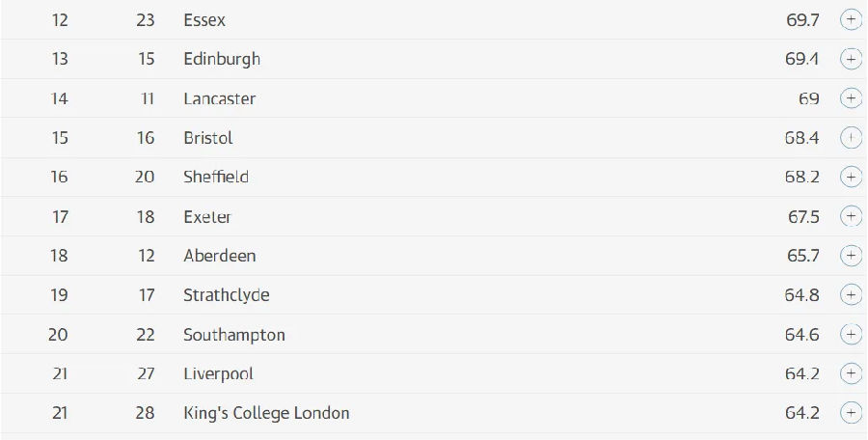This screenshot has width=868, height=440.
Task: Click the Lancaster university name
Action: pyautogui.click(x=220, y=98)
